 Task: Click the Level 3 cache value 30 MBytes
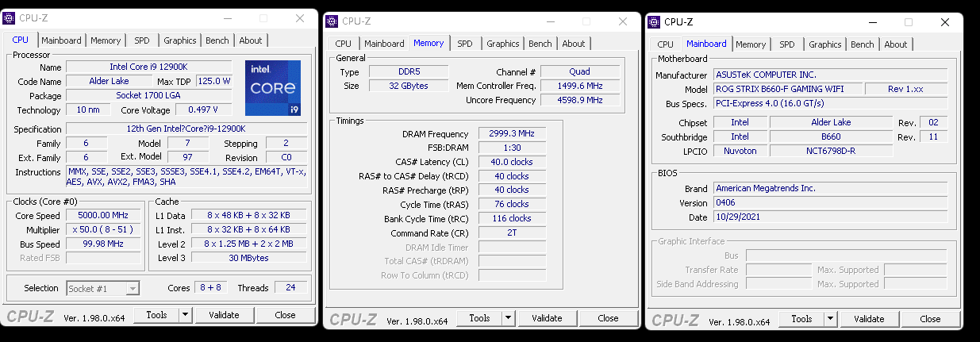point(248,258)
